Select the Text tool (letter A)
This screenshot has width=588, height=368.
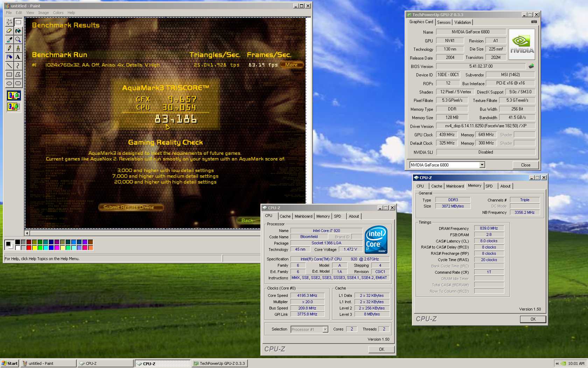(18, 57)
